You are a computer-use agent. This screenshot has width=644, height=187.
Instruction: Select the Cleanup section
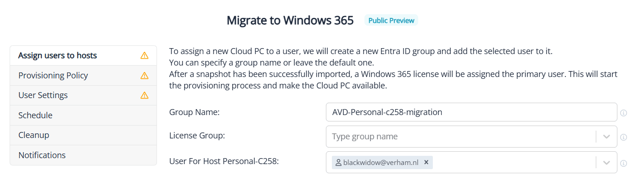click(34, 135)
